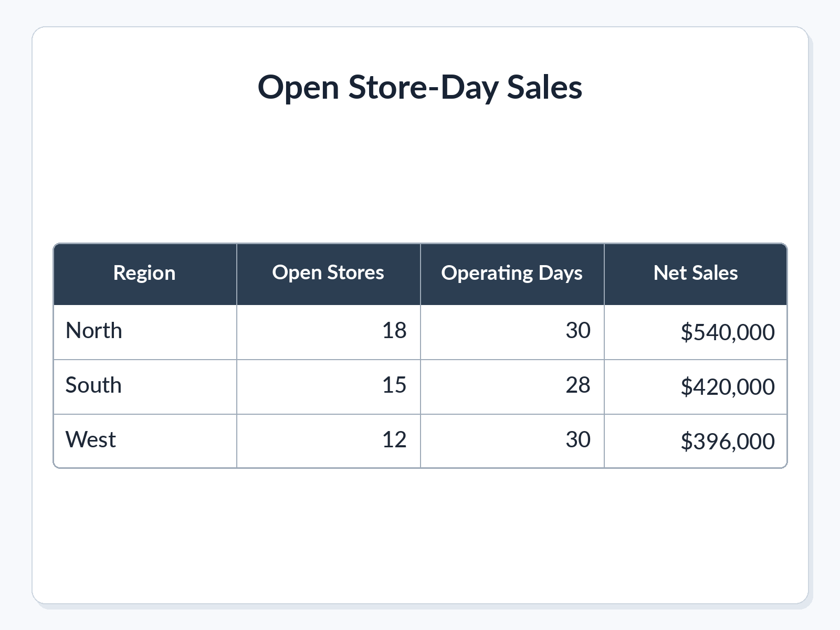The width and height of the screenshot is (840, 630).
Task: Click the word Store-Day in the title
Action: coord(423,88)
